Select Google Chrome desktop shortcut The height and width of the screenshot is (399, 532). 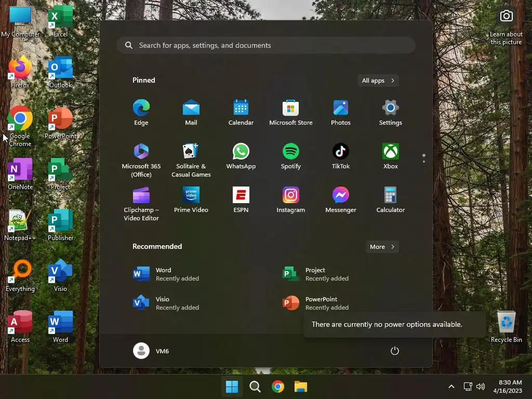coord(20,127)
